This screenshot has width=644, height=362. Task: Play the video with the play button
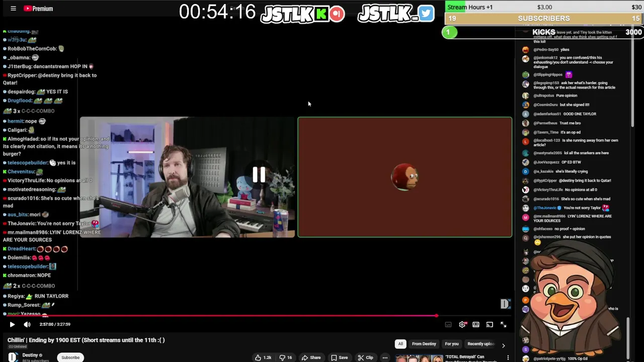12,324
